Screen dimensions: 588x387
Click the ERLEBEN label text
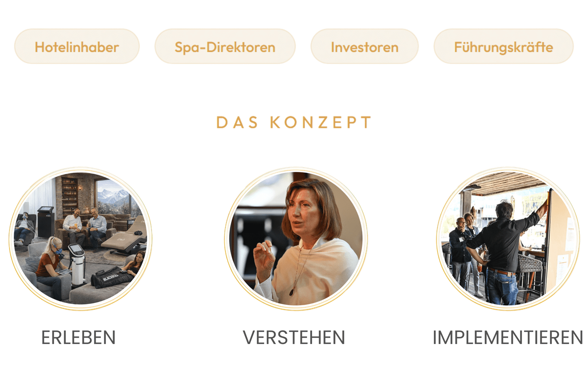79,338
